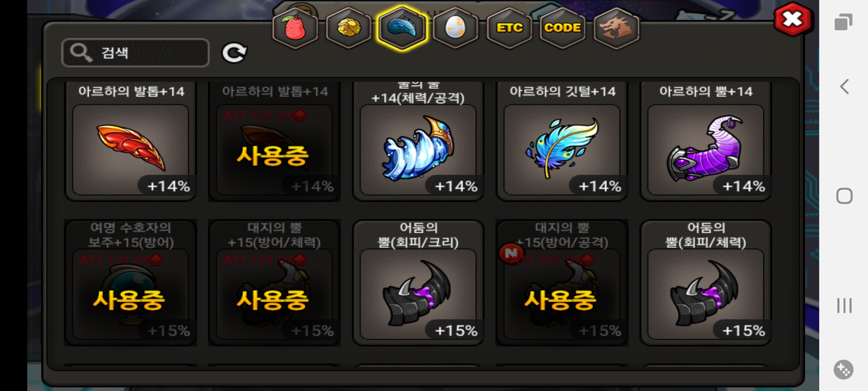
Task: Choose the 어둠의 뿔(회피/체력) dark horn
Action: [706, 283]
